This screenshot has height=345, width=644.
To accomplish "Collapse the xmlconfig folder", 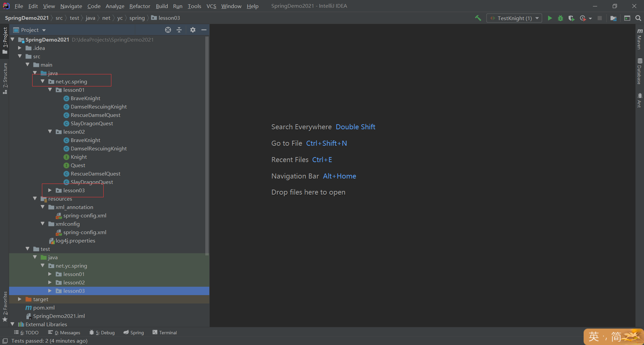I will (43, 224).
